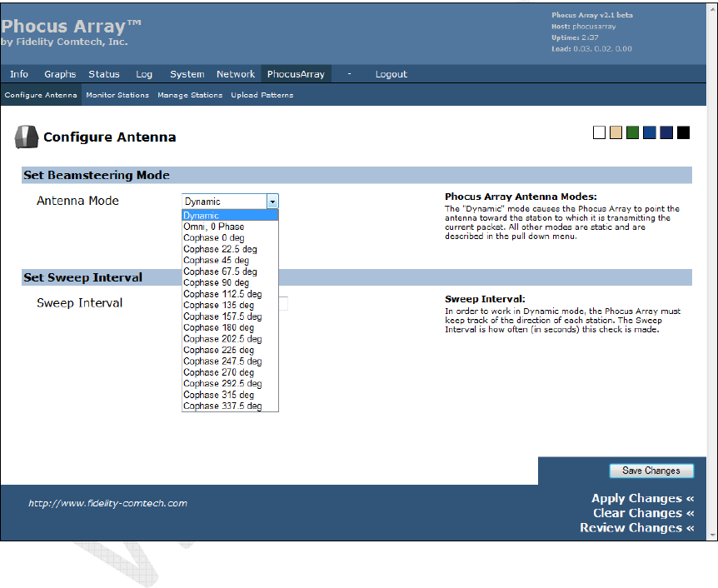
Task: Choose Cophase 135 deg option
Action: 230,305
